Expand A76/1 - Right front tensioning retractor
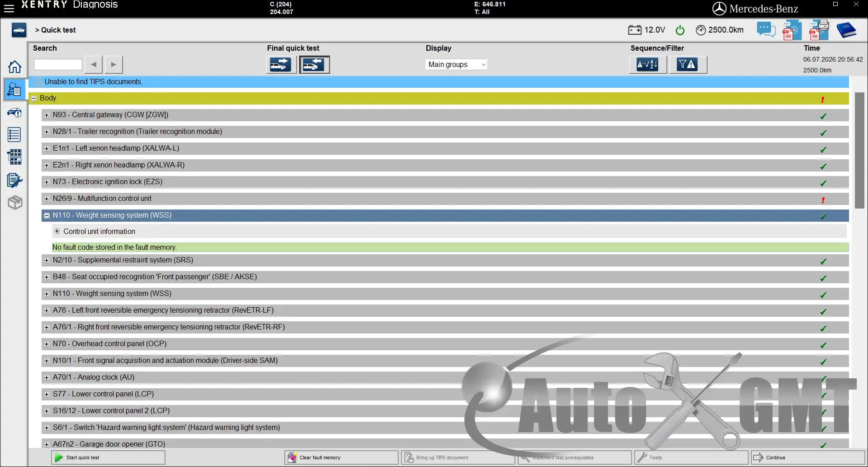This screenshot has width=868, height=467. (x=46, y=327)
